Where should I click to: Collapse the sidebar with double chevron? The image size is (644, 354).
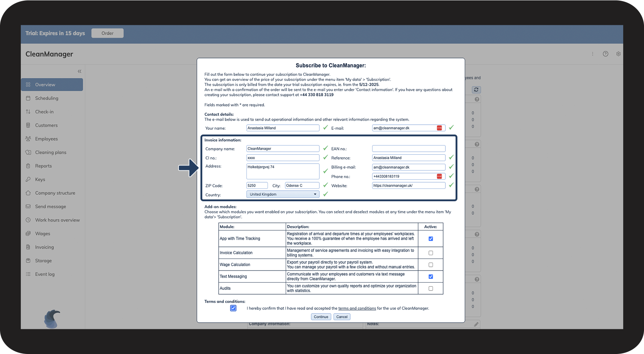point(79,71)
